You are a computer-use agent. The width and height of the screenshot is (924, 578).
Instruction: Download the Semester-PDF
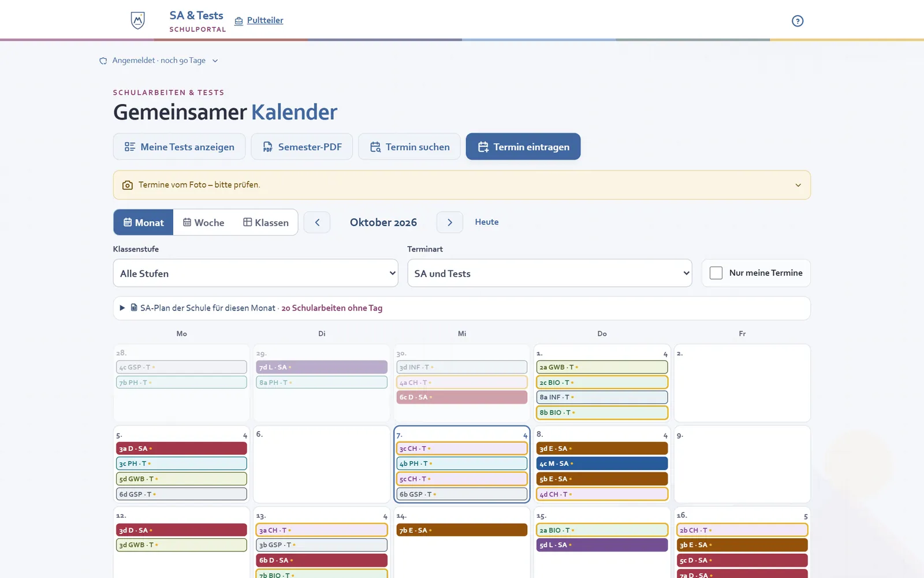click(x=301, y=147)
